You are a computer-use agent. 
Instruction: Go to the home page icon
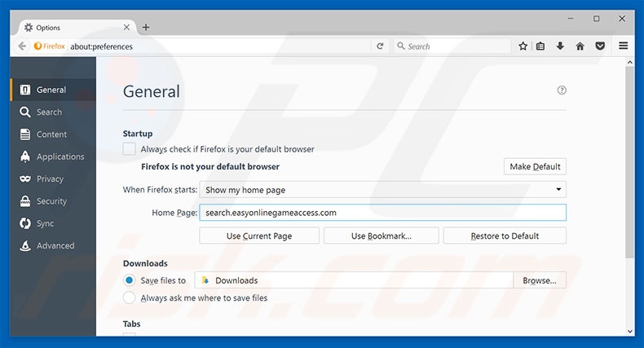580,46
